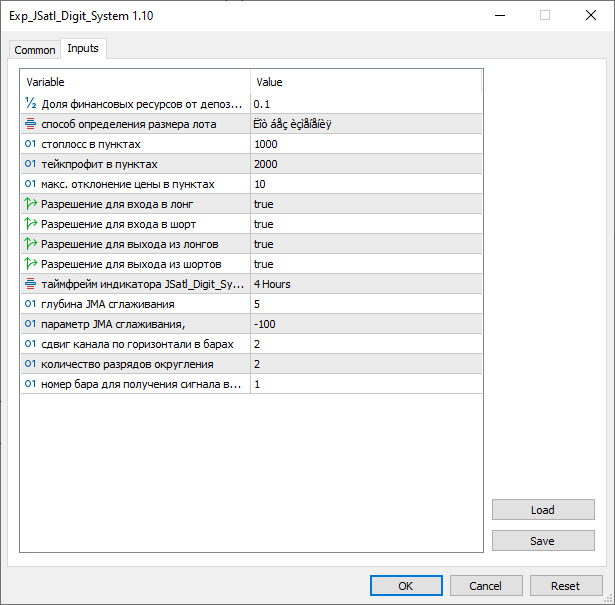
Task: Close the Exp_JSatl_Digit_System dialog window
Action: pos(591,15)
